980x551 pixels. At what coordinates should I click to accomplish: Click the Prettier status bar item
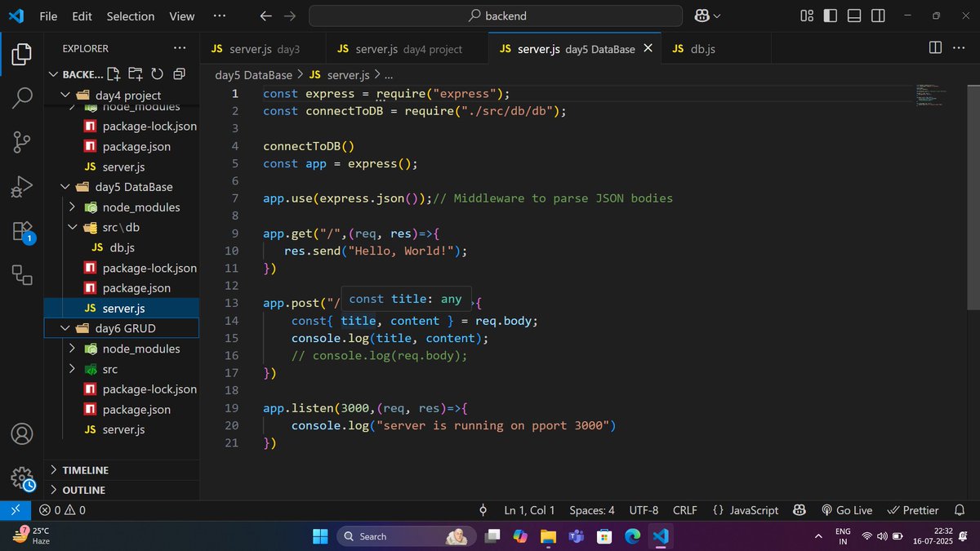coord(913,510)
